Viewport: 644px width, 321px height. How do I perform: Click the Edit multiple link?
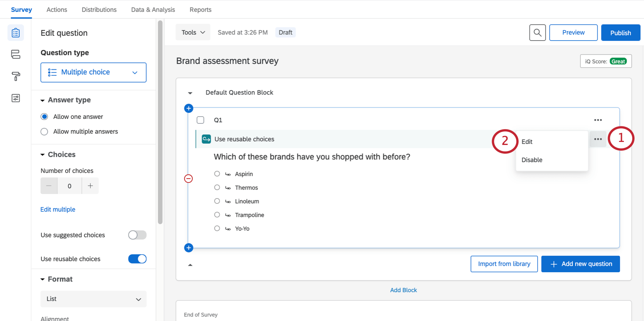coord(58,209)
